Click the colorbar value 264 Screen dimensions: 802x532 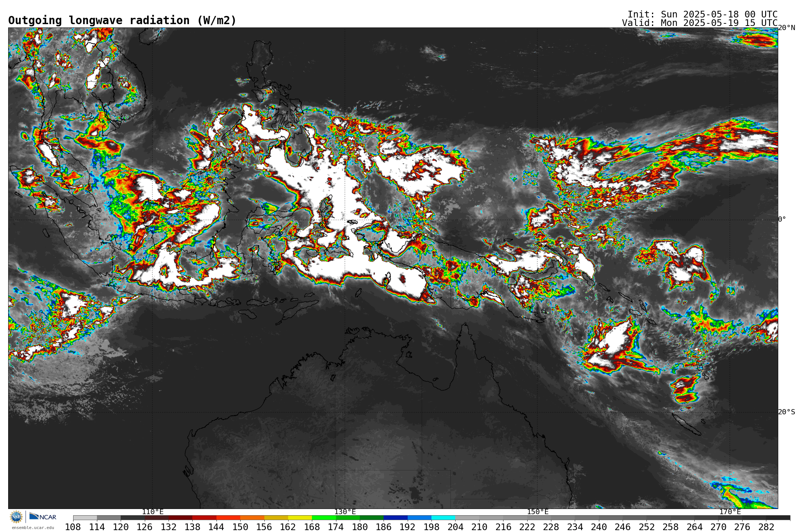point(694,527)
